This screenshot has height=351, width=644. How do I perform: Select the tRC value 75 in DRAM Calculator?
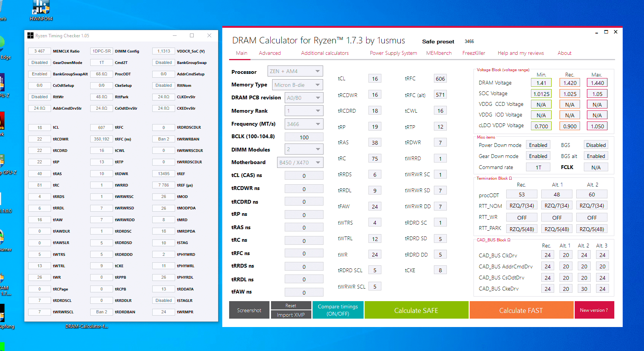(x=375, y=158)
